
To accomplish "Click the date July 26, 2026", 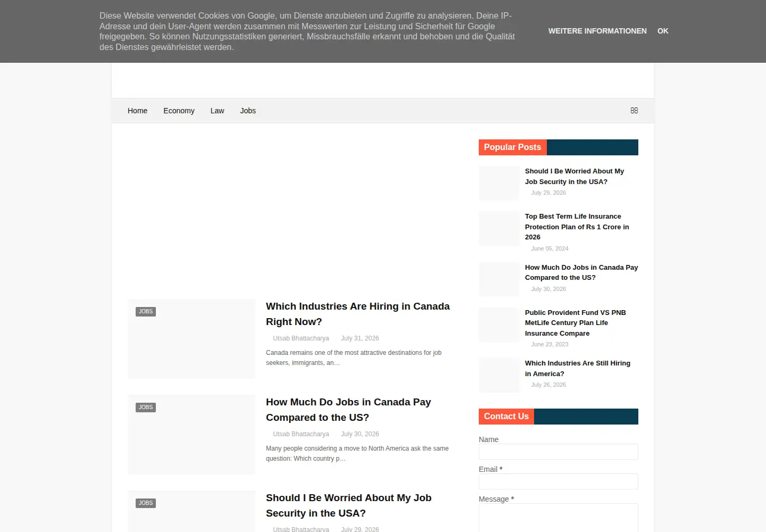I will pos(548,385).
